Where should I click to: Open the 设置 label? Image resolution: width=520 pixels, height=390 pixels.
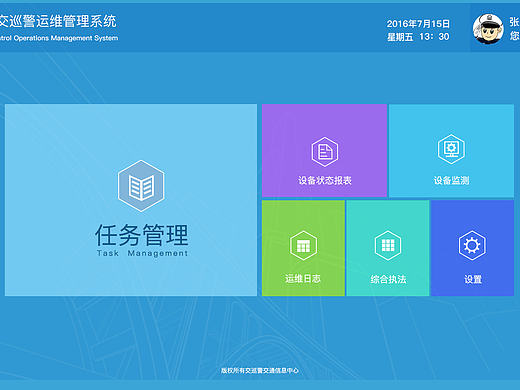(x=473, y=279)
